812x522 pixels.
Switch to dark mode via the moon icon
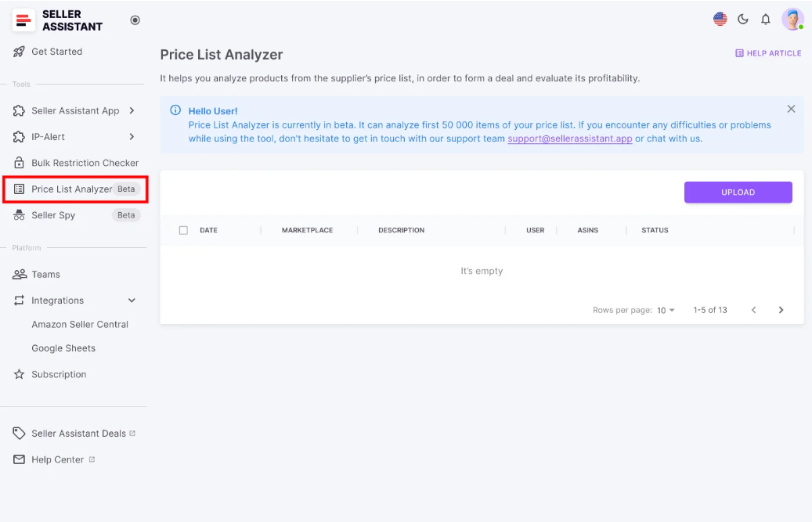click(x=742, y=19)
